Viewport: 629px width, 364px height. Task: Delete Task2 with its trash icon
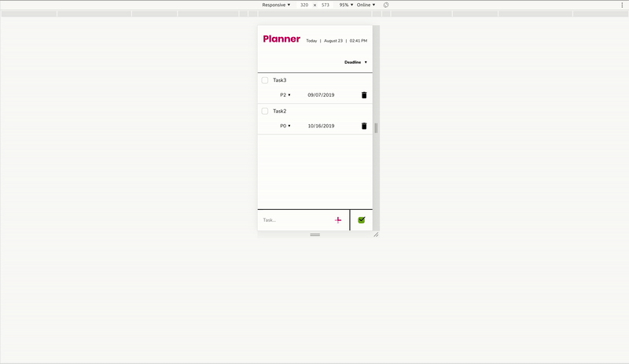(364, 126)
